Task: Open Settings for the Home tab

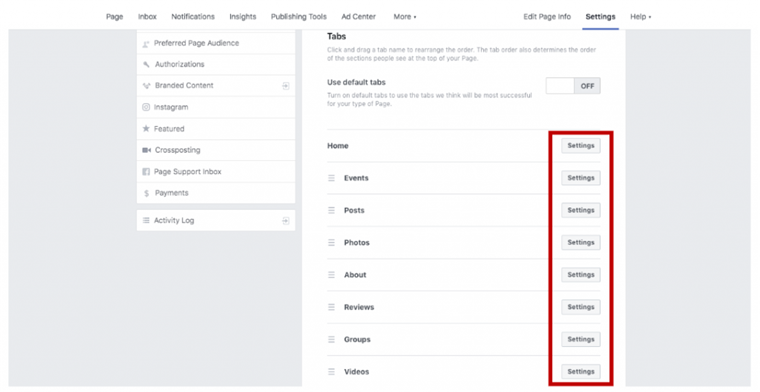Action: [x=581, y=146]
